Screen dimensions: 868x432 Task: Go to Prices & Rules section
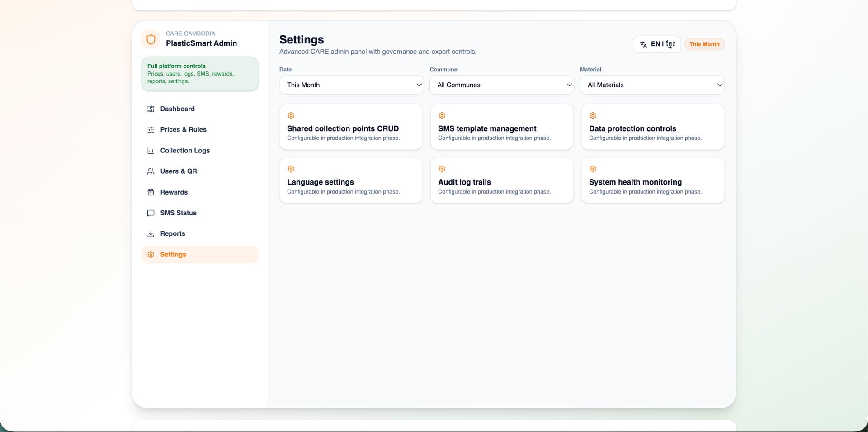200,130
